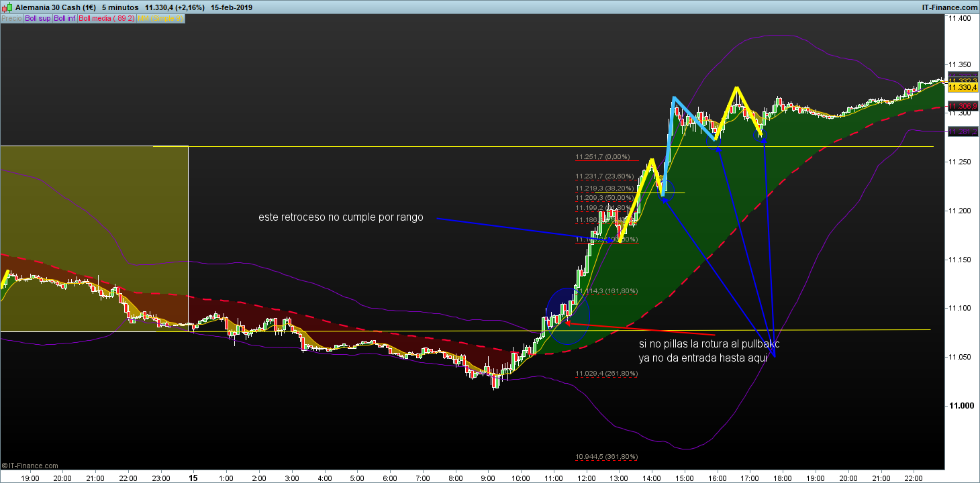Click the 11.200 price axis label
Viewport: 980px width, 483px height.
[960, 211]
